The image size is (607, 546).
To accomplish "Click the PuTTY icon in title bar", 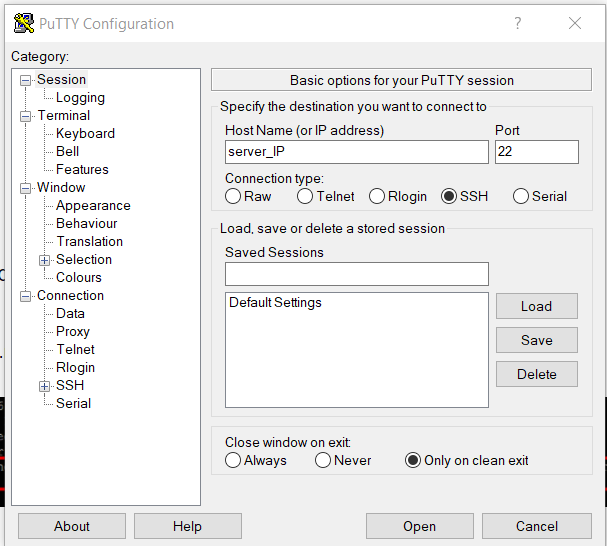I will pos(23,23).
